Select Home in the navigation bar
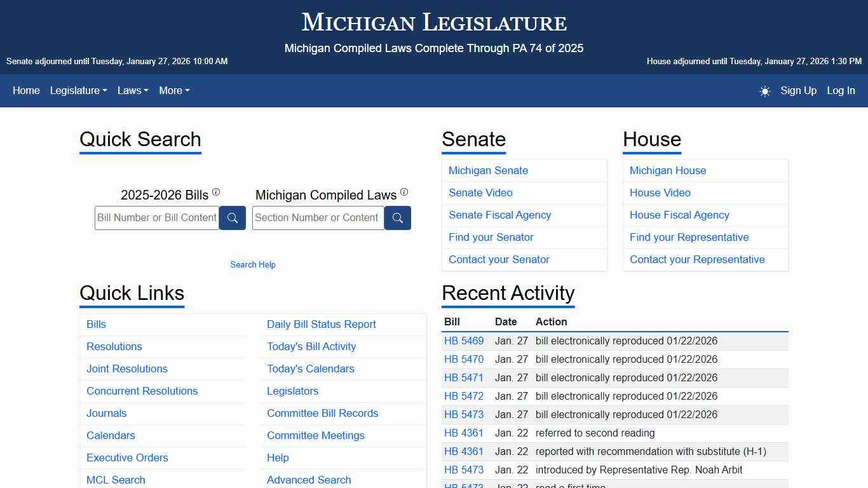Image resolution: width=868 pixels, height=488 pixels. tap(26, 91)
